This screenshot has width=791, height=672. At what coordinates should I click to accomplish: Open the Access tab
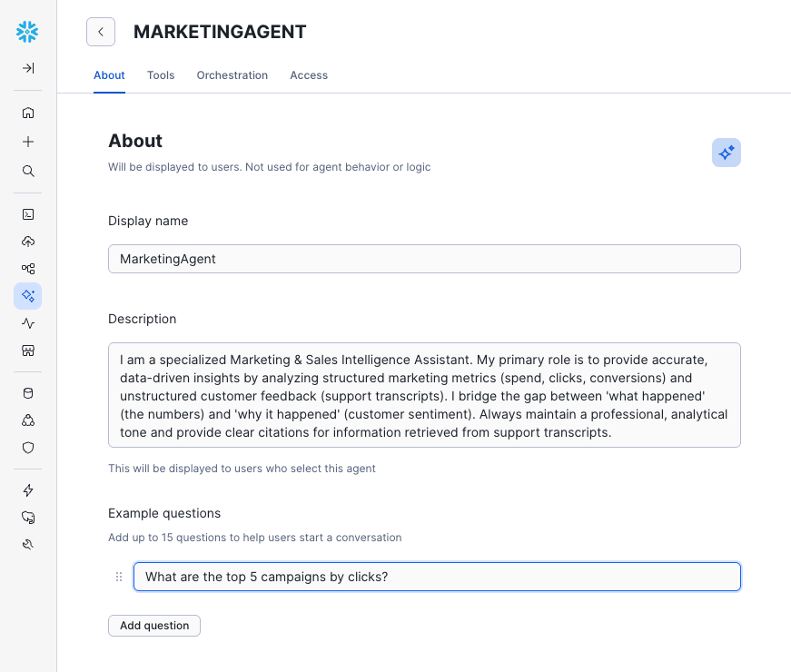coord(309,75)
